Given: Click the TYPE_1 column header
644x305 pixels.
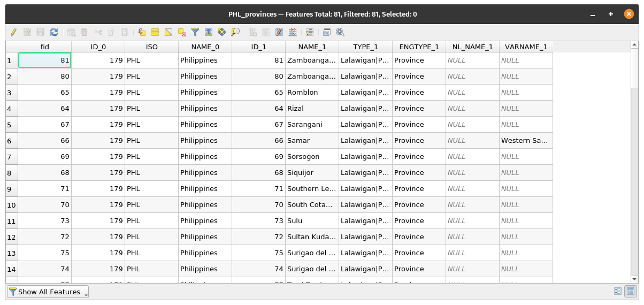Looking at the screenshot, I should [366, 47].
